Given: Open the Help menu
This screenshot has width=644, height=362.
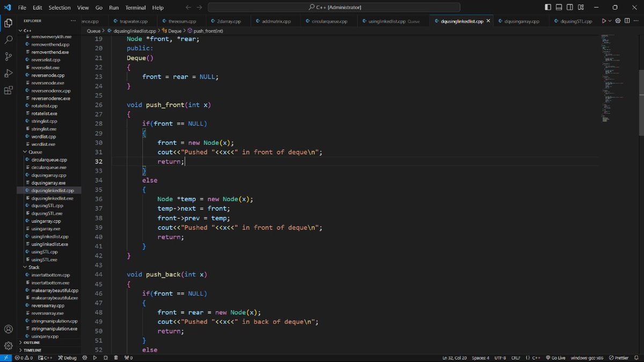Looking at the screenshot, I should [158, 8].
